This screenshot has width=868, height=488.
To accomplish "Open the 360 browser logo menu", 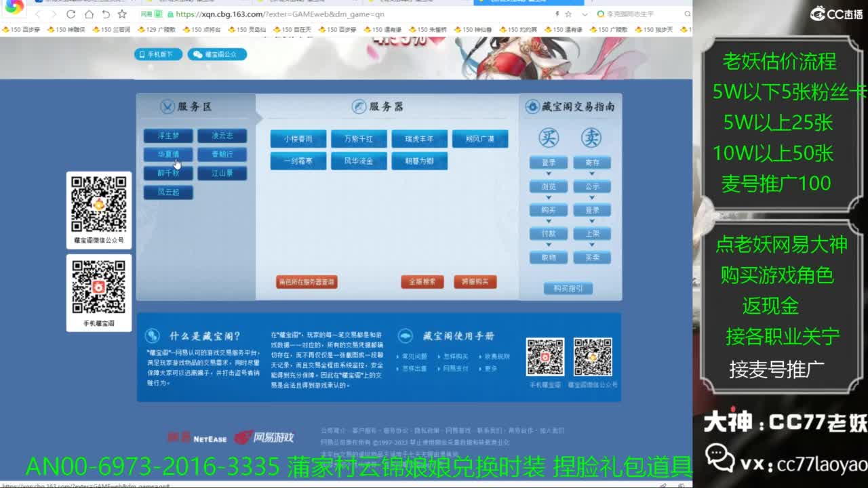I will 14,7.
